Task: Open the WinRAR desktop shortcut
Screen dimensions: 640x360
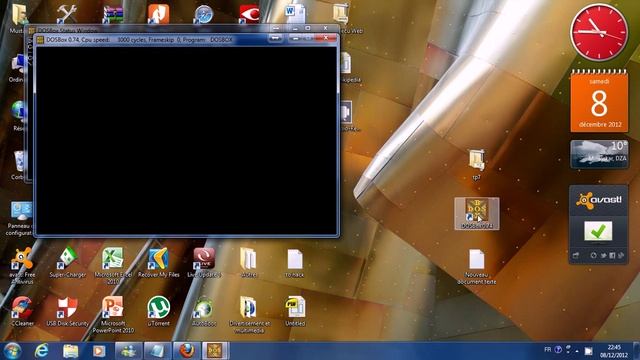Action: click(113, 14)
